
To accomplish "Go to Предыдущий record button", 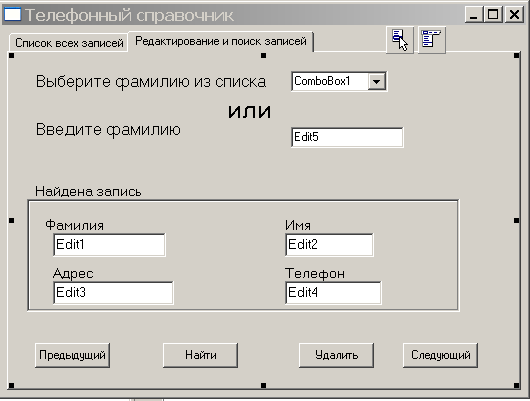I will click(72, 355).
